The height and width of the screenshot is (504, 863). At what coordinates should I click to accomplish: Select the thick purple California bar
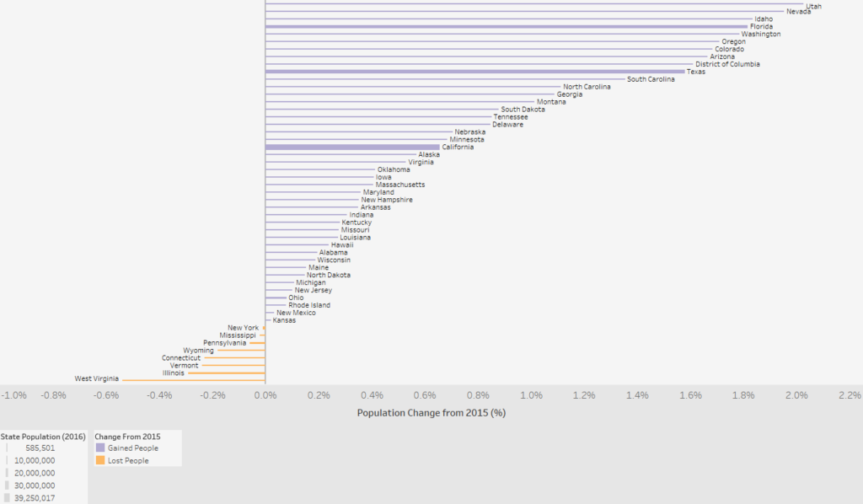352,147
